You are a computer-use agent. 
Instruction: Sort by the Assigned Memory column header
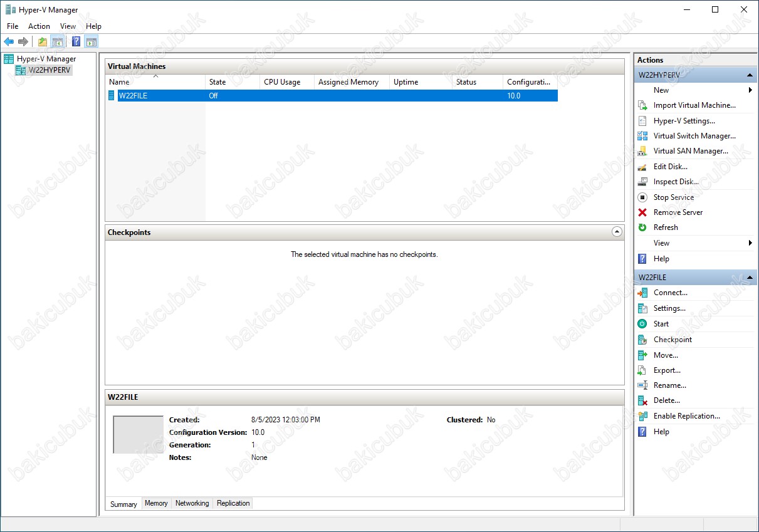tap(352, 82)
